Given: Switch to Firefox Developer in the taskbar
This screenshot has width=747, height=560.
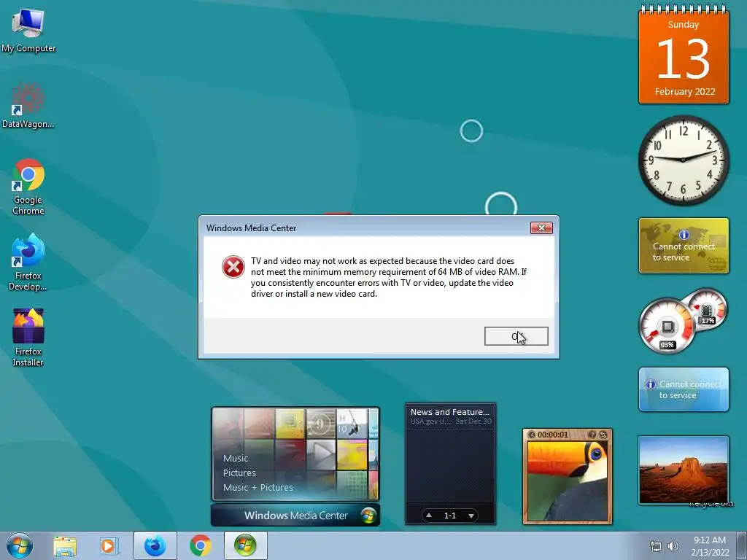Looking at the screenshot, I should pyautogui.click(x=155, y=545).
